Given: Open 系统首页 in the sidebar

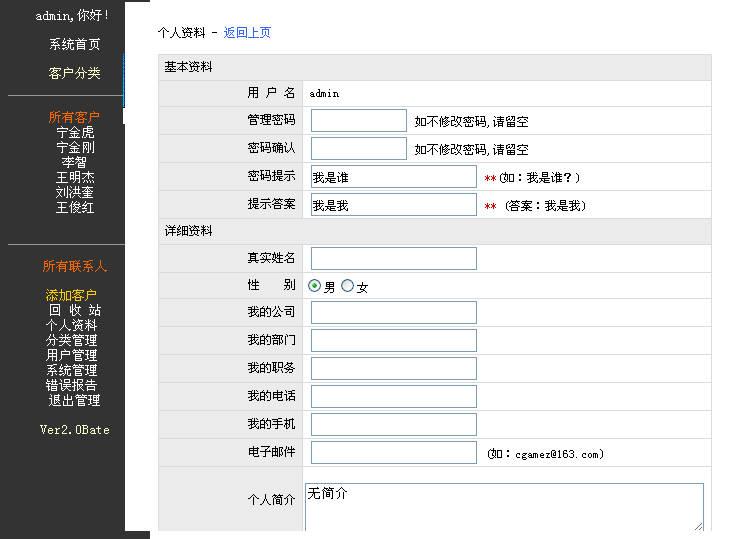Looking at the screenshot, I should click(x=74, y=45).
